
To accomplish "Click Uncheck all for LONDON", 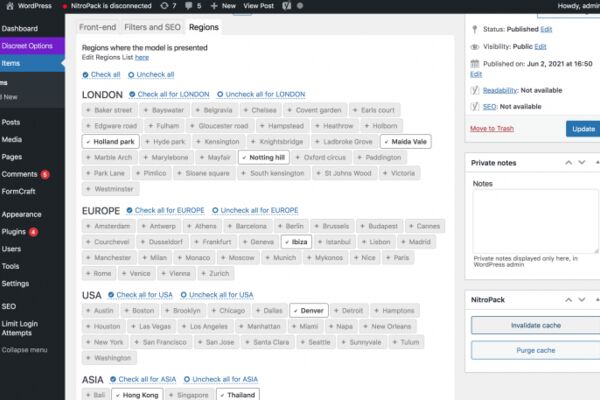I will pos(261,94).
